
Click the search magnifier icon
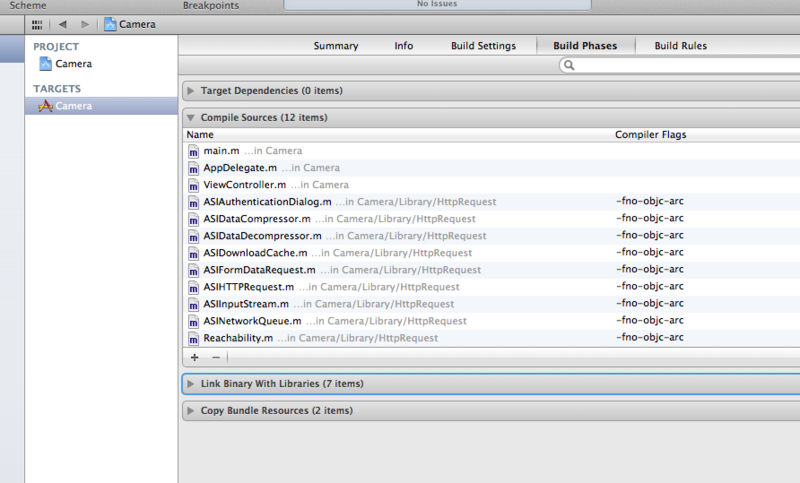(x=569, y=65)
